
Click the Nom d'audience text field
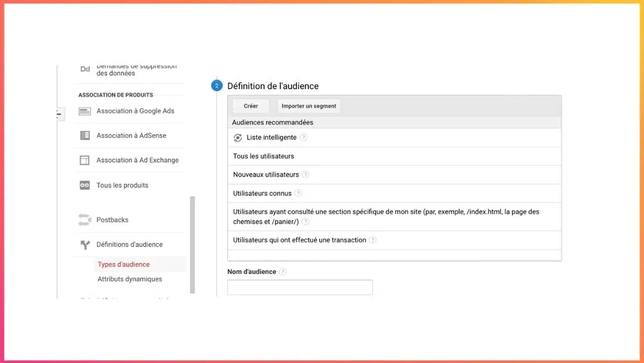[300, 288]
